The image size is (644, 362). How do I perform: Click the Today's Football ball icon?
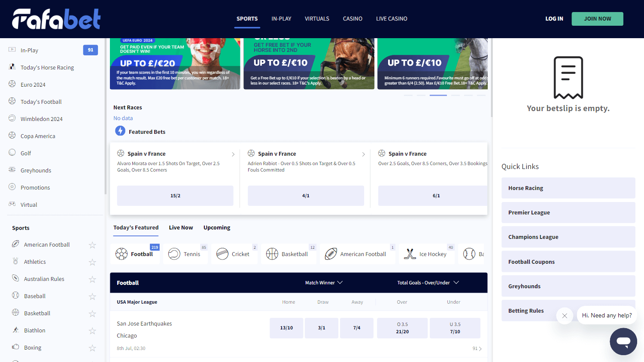(x=12, y=101)
